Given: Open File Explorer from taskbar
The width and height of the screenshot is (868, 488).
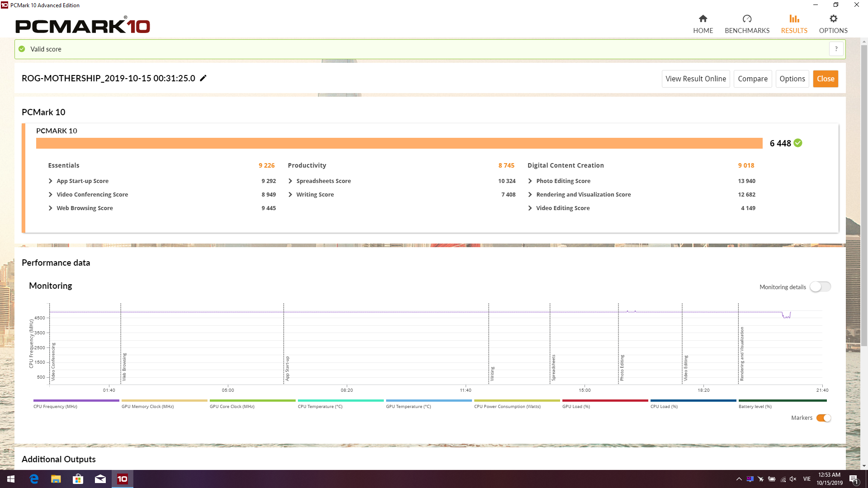Looking at the screenshot, I should [56, 479].
